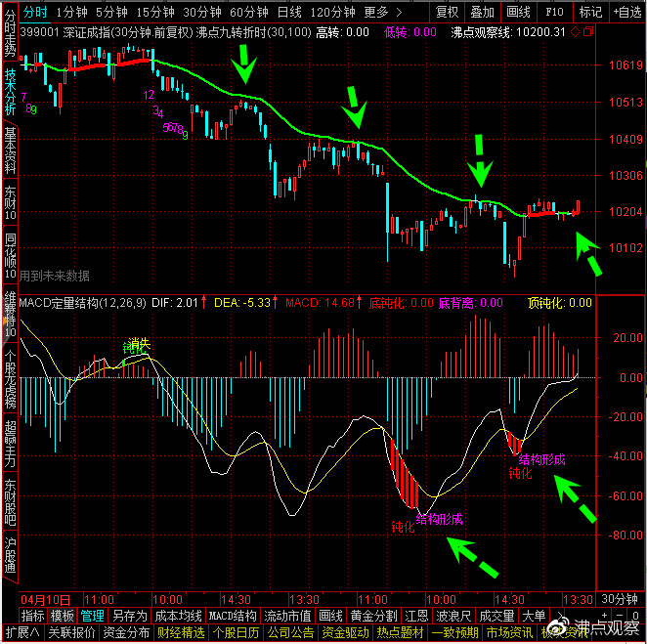Click the 叠加 overlay button
The image size is (647, 644).
tap(483, 12)
